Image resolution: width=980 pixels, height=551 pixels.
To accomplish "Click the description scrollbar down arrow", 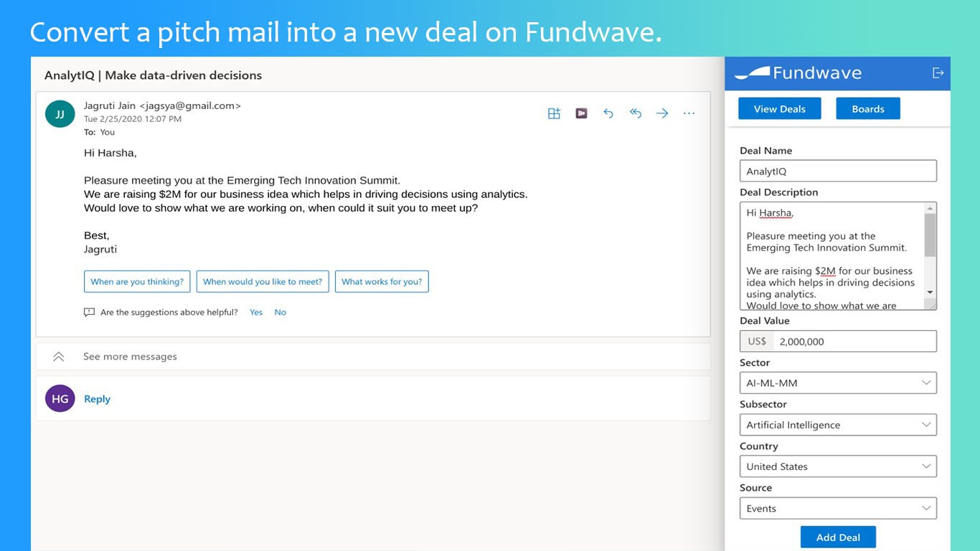I will 930,293.
